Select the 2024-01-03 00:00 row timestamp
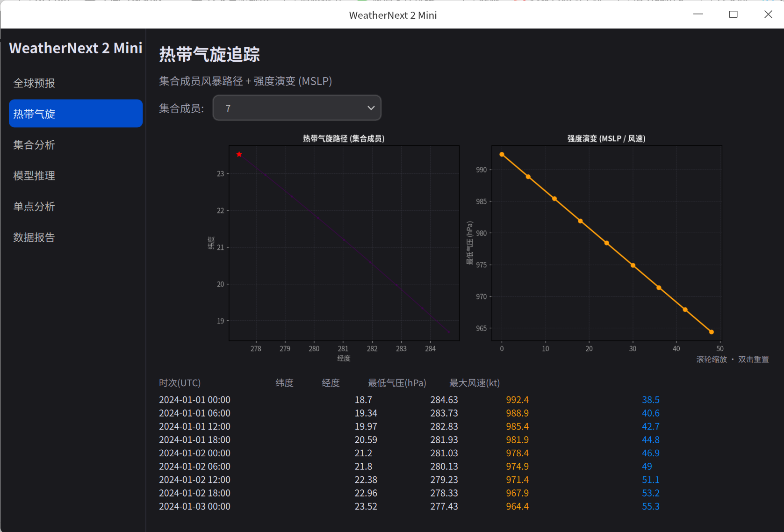 194,506
